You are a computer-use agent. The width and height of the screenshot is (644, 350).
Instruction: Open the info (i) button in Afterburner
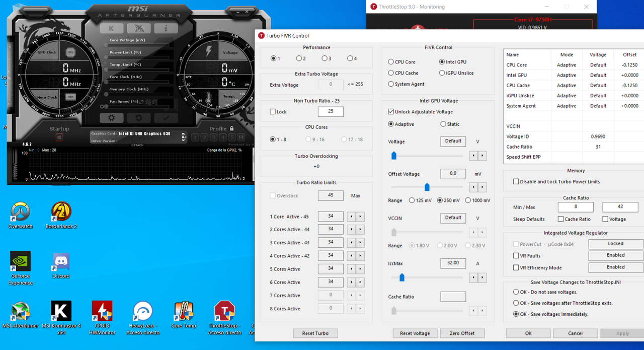[x=166, y=28]
